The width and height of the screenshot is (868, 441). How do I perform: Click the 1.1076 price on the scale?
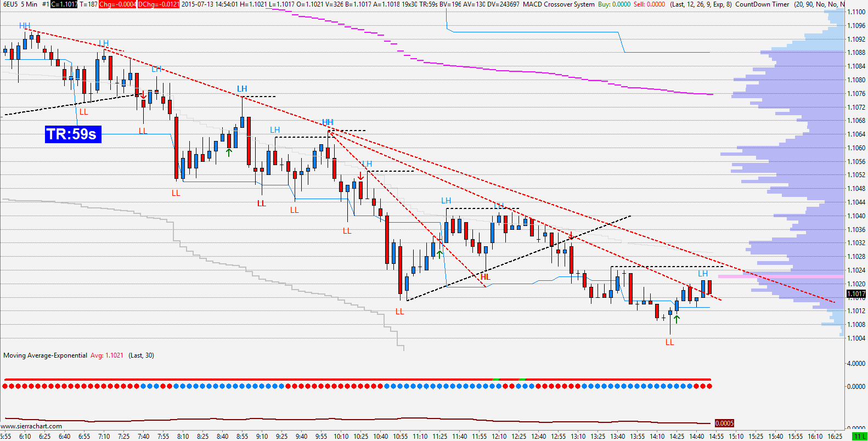[x=856, y=94]
